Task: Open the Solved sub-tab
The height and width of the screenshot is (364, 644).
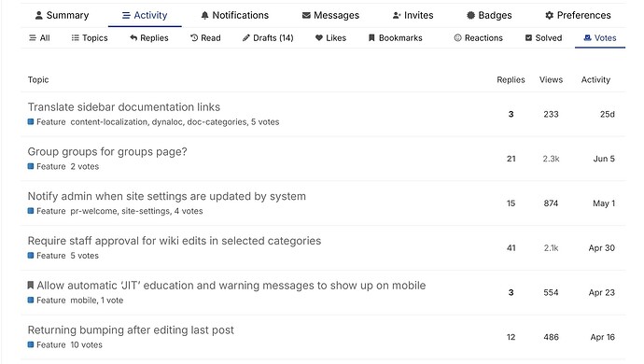Action: [543, 37]
